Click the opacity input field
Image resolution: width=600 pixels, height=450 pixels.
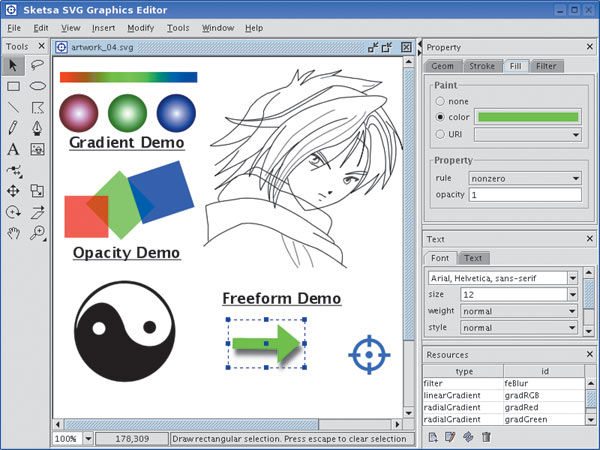pos(524,194)
